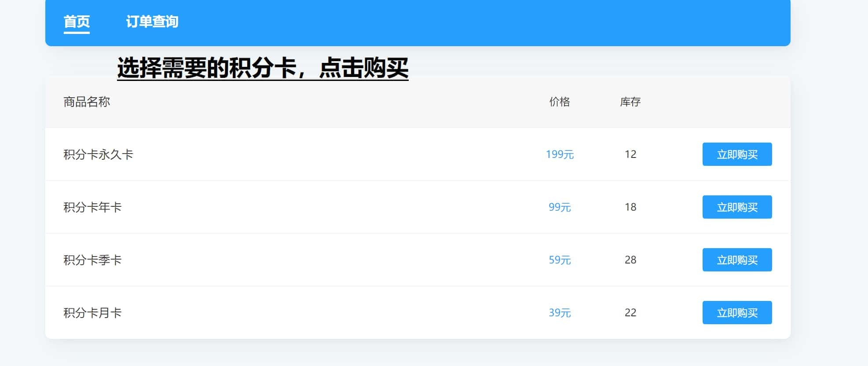
Task: Click the 商品名称 column header
Action: tap(87, 102)
